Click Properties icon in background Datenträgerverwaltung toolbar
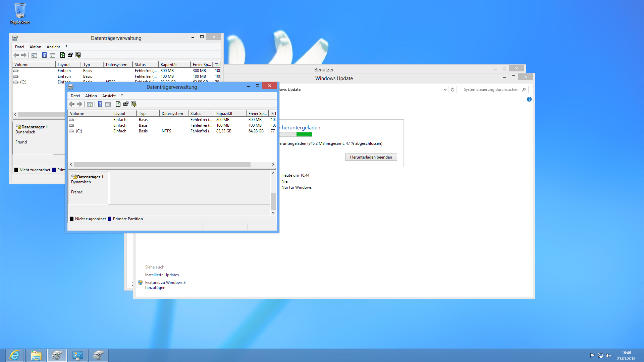The width and height of the screenshot is (644, 362). 70,55
